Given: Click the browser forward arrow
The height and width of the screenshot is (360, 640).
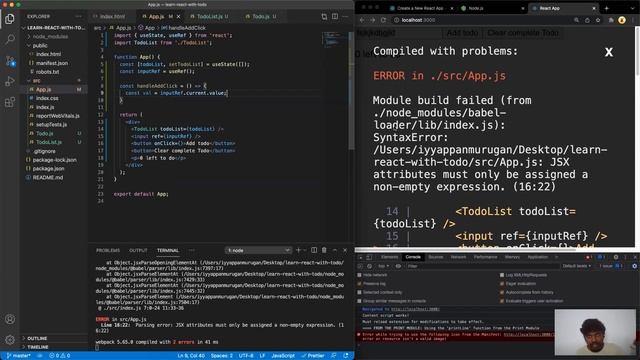Looking at the screenshot, I should [x=373, y=20].
